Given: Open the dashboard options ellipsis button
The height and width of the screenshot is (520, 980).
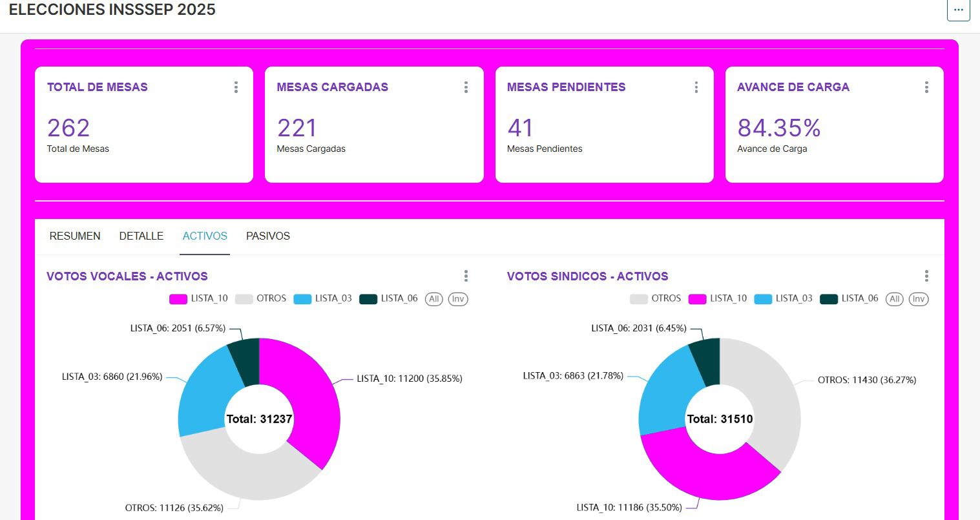Looking at the screenshot, I should [958, 10].
